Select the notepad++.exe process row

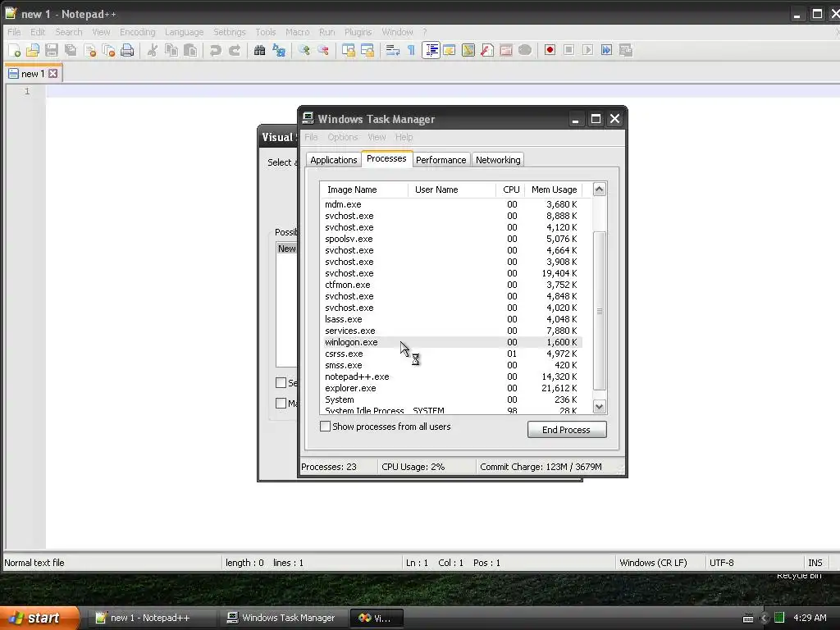click(452, 377)
